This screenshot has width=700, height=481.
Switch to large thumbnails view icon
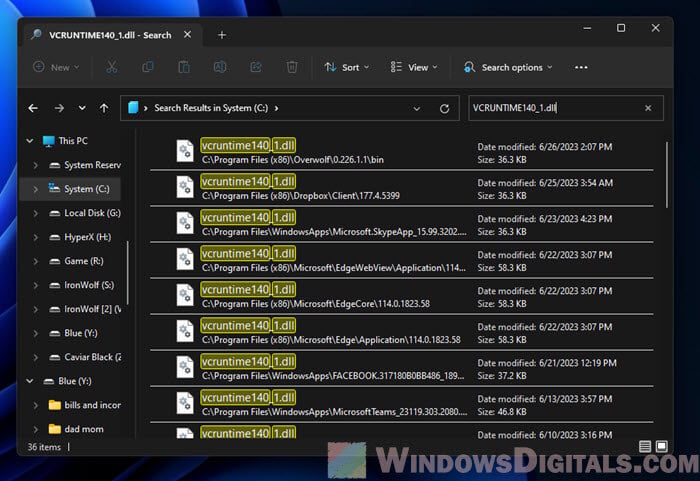pyautogui.click(x=662, y=446)
